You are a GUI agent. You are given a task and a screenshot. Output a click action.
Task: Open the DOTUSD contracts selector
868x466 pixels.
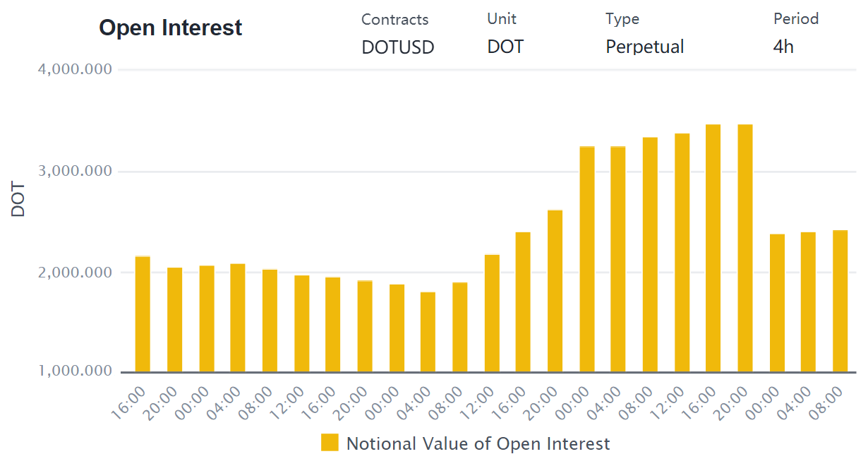pyautogui.click(x=398, y=47)
